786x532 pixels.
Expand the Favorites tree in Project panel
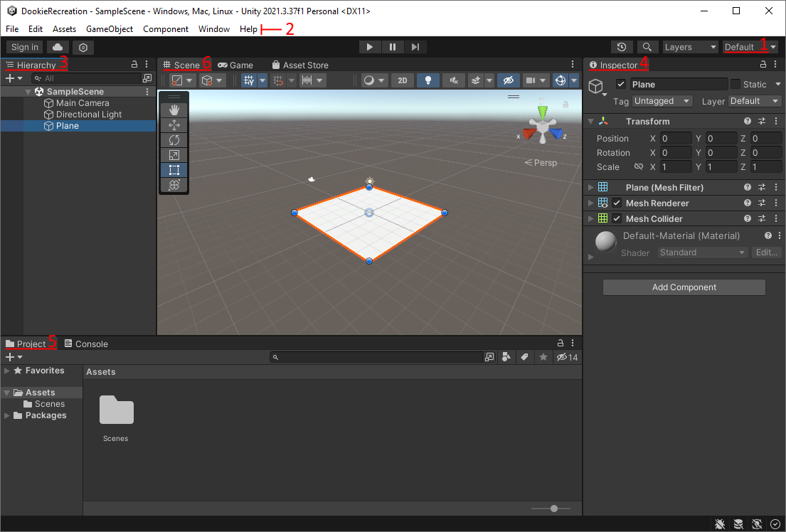click(x=7, y=371)
